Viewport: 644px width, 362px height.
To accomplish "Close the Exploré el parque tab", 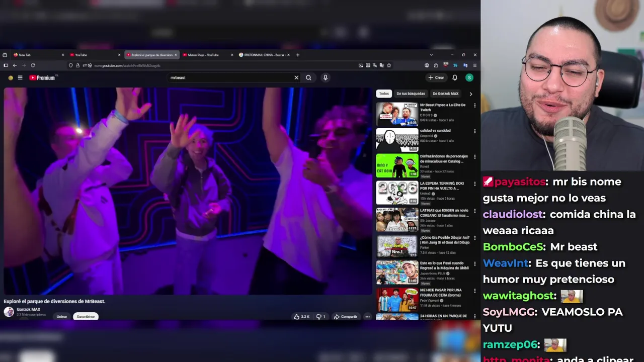I will coord(176,55).
